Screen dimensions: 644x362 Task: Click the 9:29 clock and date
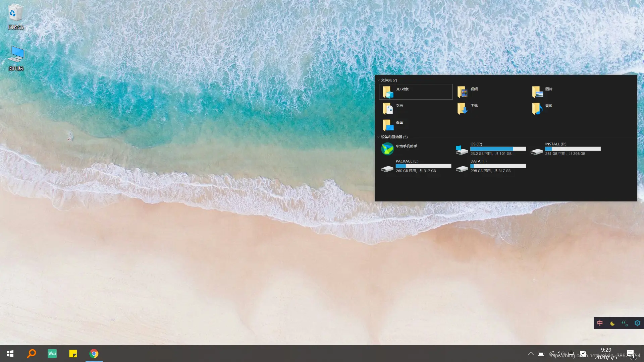click(x=606, y=354)
